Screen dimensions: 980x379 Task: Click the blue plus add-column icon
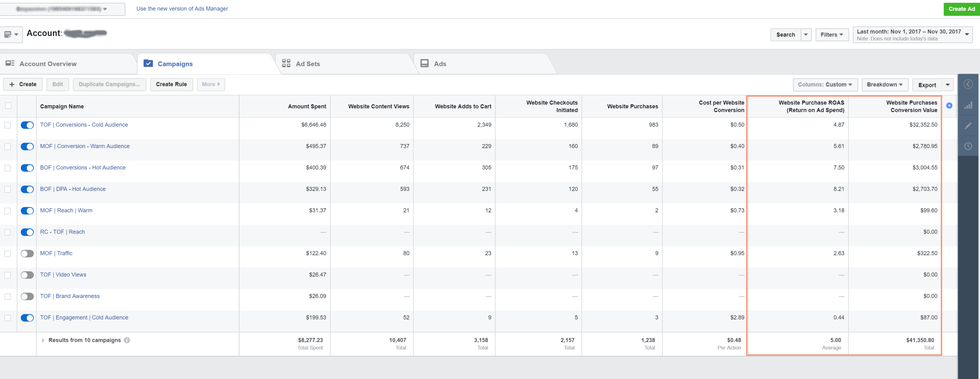[949, 106]
